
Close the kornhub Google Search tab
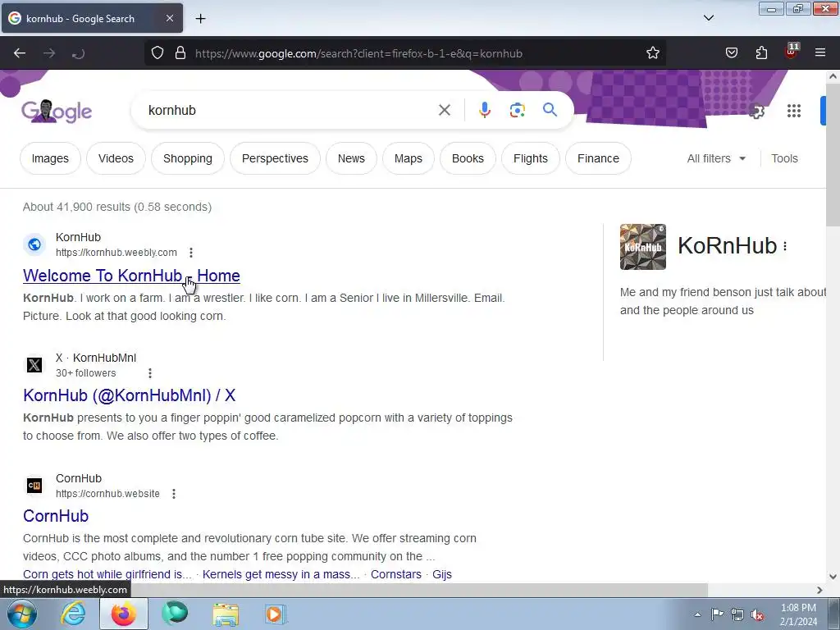(169, 18)
